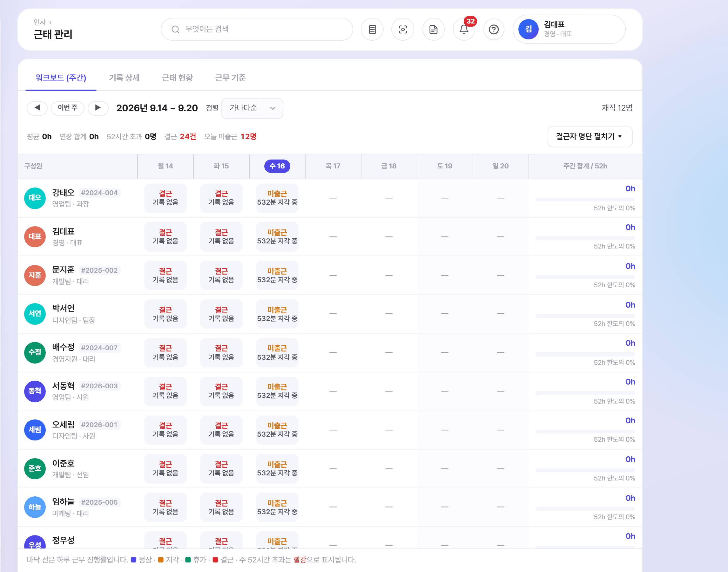Open the help question mark icon
Screen dimensions: 728x572
pyautogui.click(x=494, y=30)
